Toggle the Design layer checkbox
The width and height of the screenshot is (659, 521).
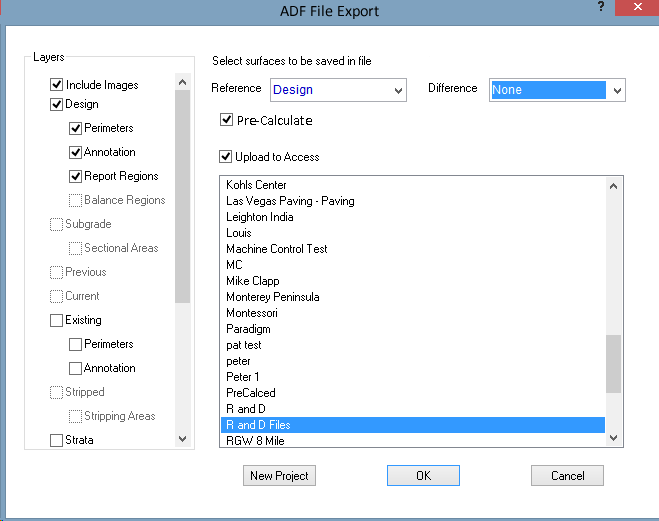tap(57, 104)
